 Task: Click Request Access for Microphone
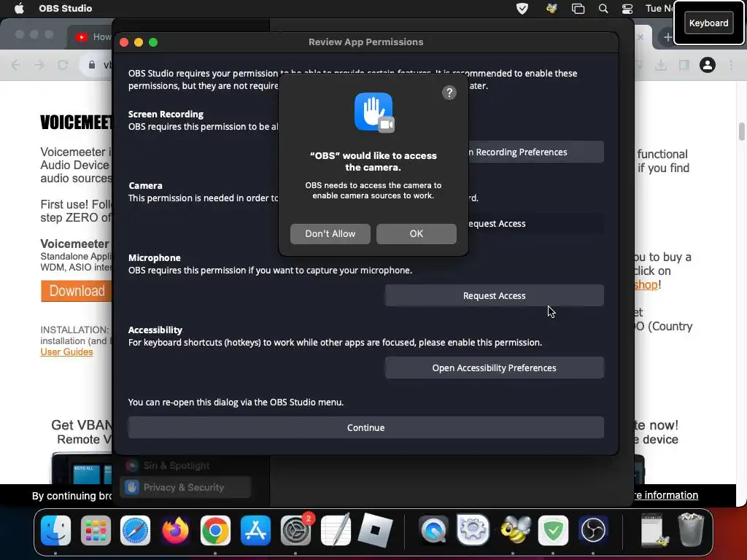coord(494,296)
